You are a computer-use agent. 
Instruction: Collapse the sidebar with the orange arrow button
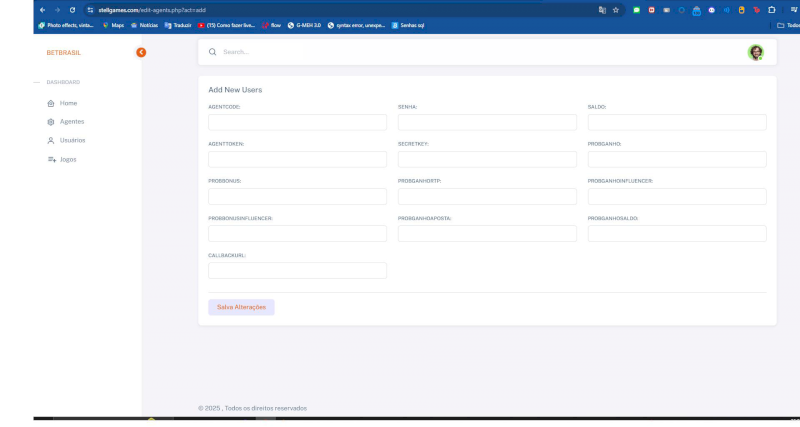141,53
